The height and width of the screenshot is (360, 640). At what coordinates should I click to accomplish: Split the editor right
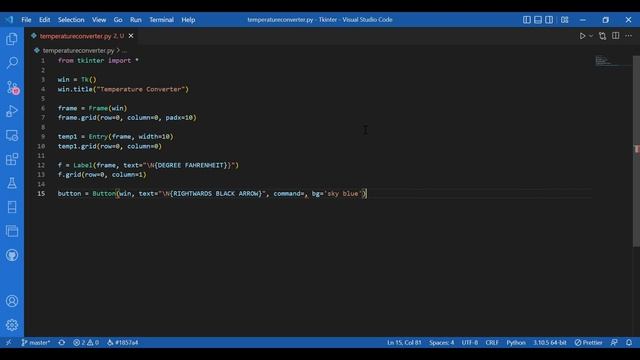616,36
